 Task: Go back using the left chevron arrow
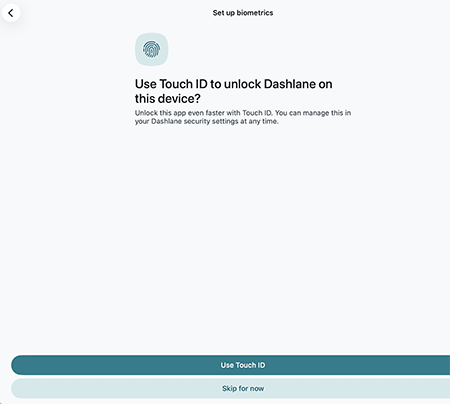[x=11, y=13]
